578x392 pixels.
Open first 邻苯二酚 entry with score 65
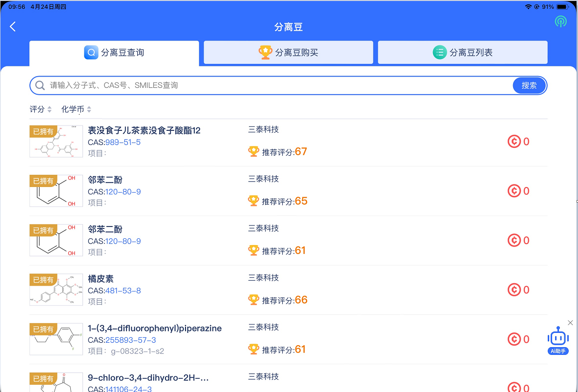(x=105, y=180)
